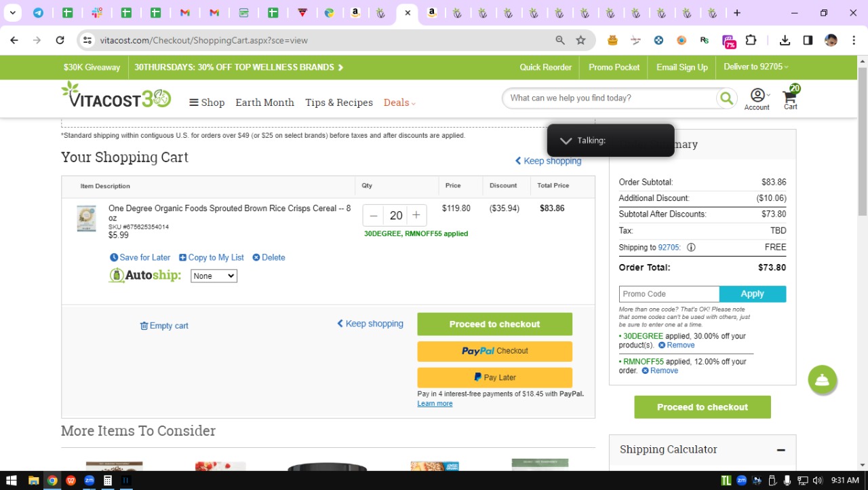Switch to the Telegram browser tab
The height and width of the screenshot is (490, 868).
click(x=38, y=13)
